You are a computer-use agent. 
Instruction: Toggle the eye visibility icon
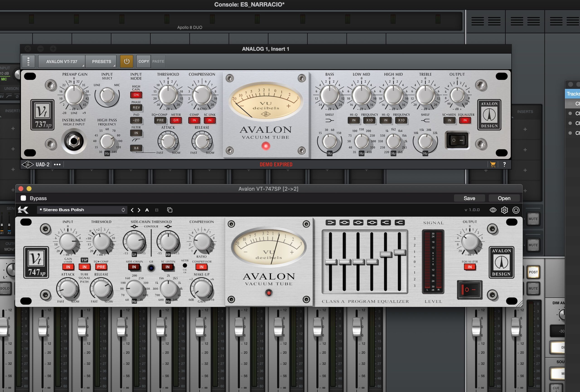(x=493, y=210)
